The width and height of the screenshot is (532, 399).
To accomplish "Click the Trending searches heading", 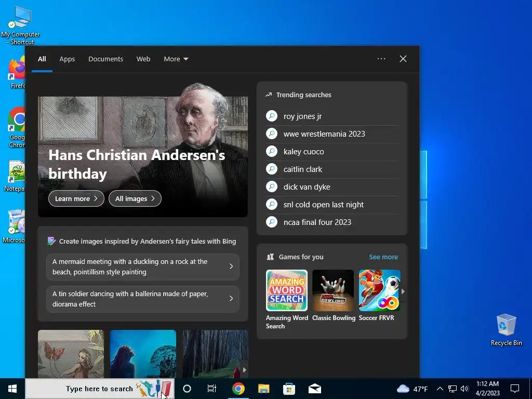I will click(303, 95).
